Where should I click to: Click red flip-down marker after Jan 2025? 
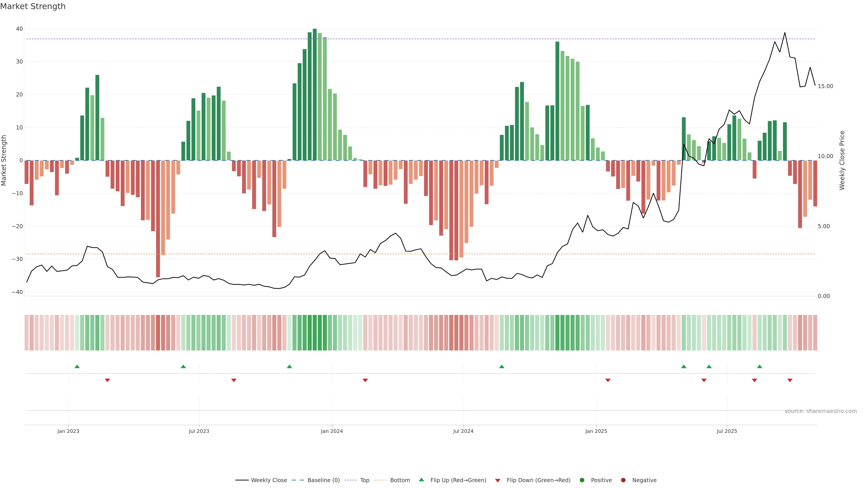(608, 380)
